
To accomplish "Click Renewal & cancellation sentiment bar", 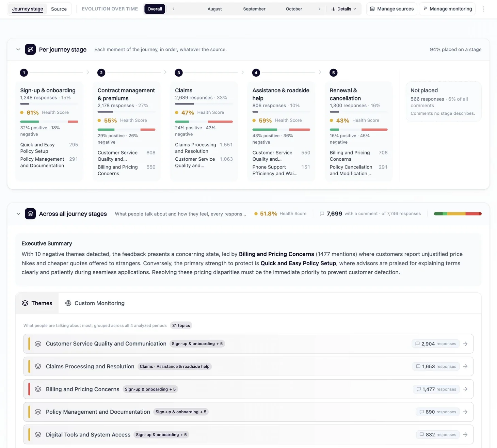I will (358, 130).
